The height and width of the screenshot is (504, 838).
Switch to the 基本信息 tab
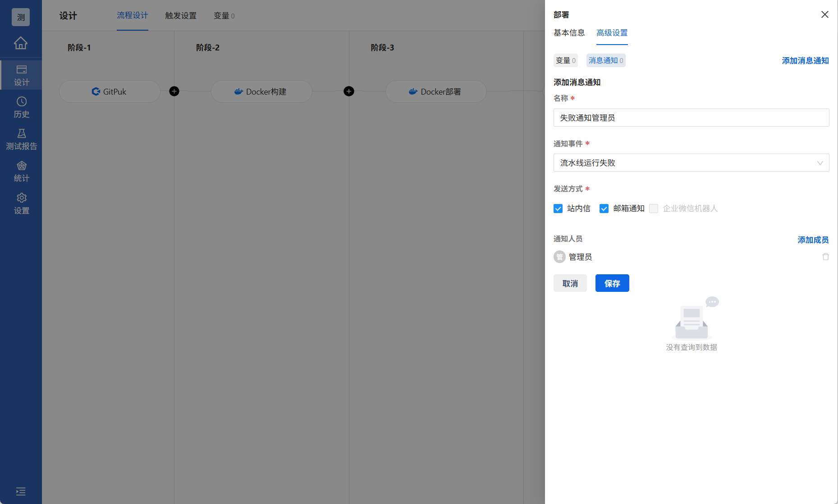pos(569,32)
